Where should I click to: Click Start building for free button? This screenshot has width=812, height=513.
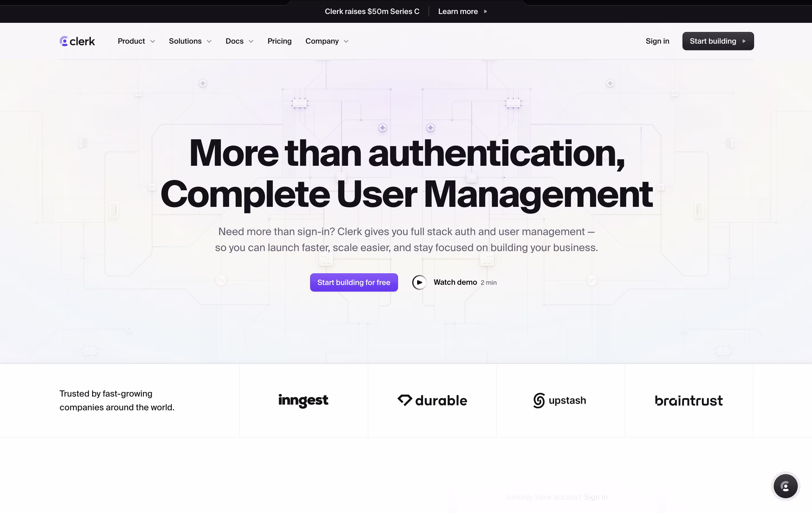point(354,282)
